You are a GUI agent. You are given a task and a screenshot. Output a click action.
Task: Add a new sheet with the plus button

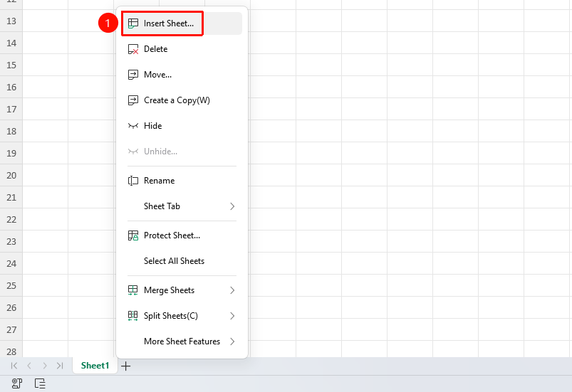tap(126, 366)
